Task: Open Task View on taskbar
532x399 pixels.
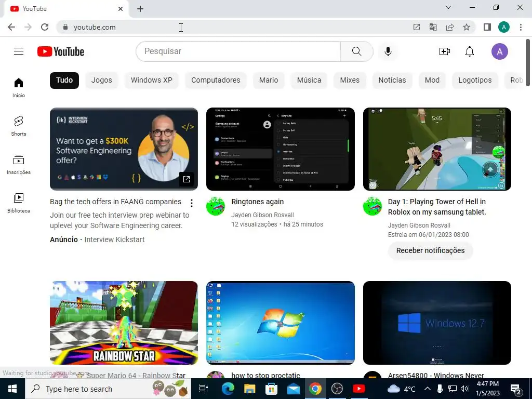Action: point(204,389)
